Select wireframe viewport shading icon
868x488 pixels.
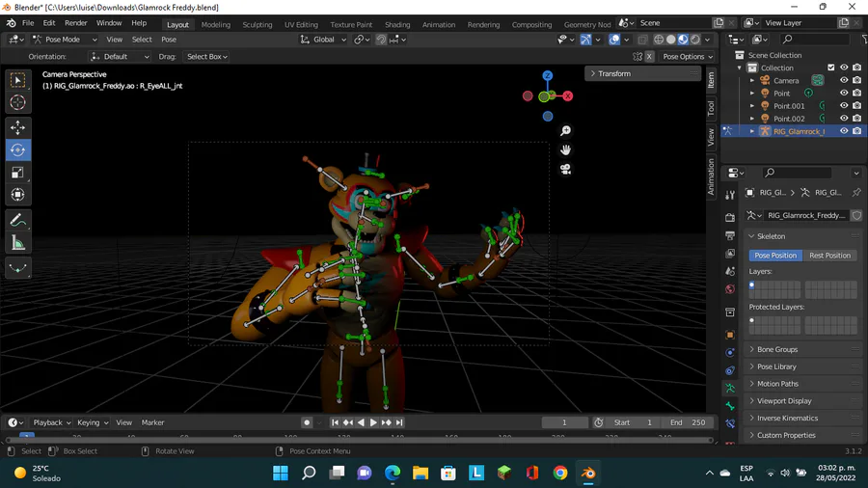pyautogui.click(x=659, y=40)
